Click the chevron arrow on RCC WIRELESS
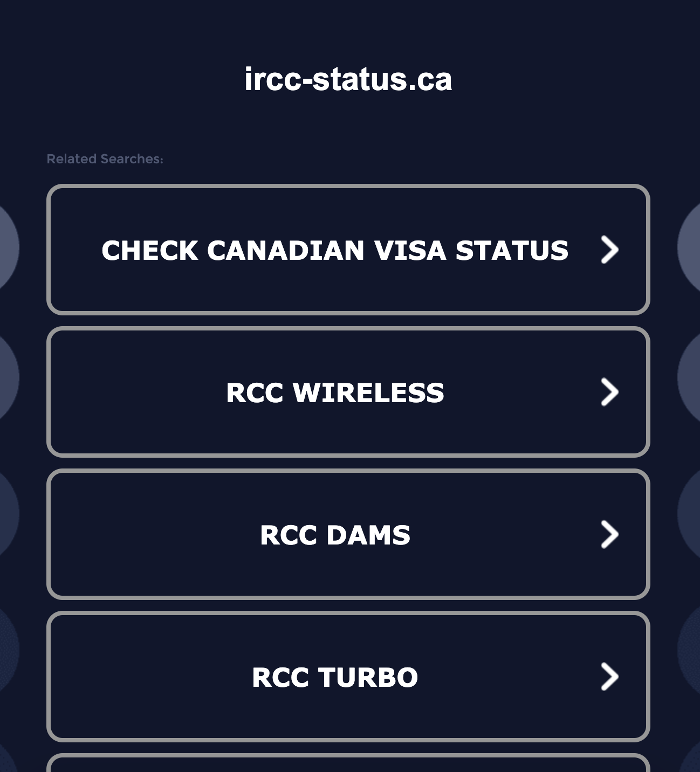Screen dimensions: 700x772 (x=608, y=392)
